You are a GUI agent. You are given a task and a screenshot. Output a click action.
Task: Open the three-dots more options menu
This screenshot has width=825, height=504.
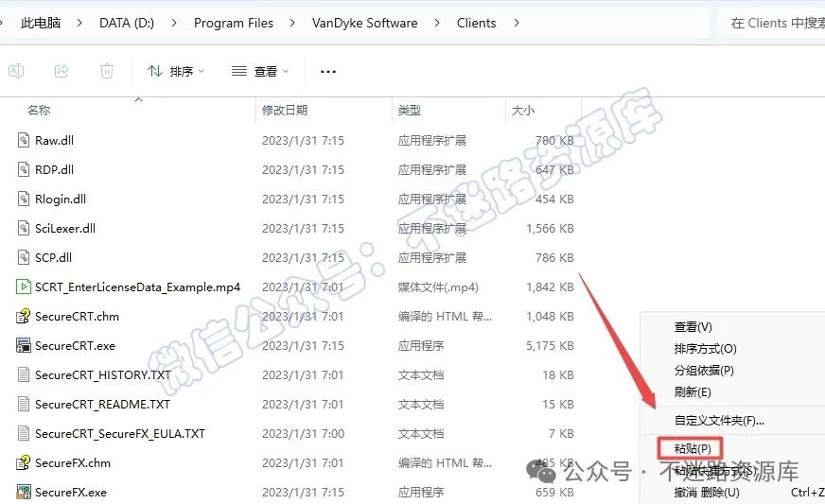(x=328, y=72)
